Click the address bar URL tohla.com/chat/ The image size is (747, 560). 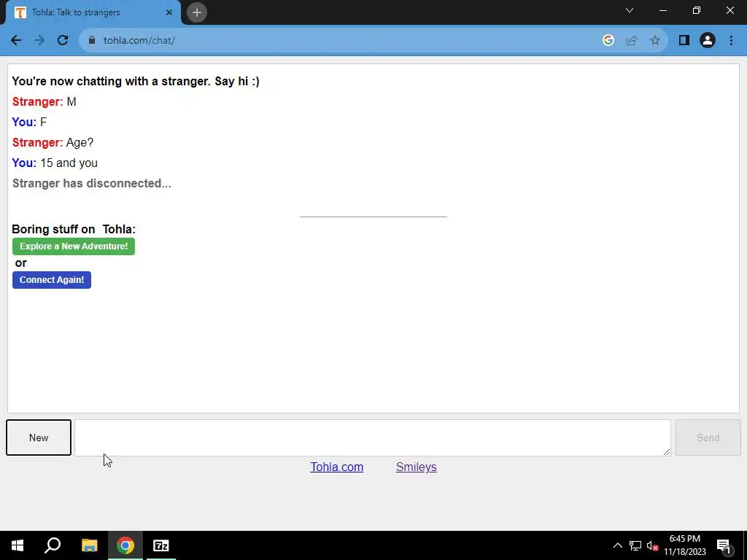139,41
